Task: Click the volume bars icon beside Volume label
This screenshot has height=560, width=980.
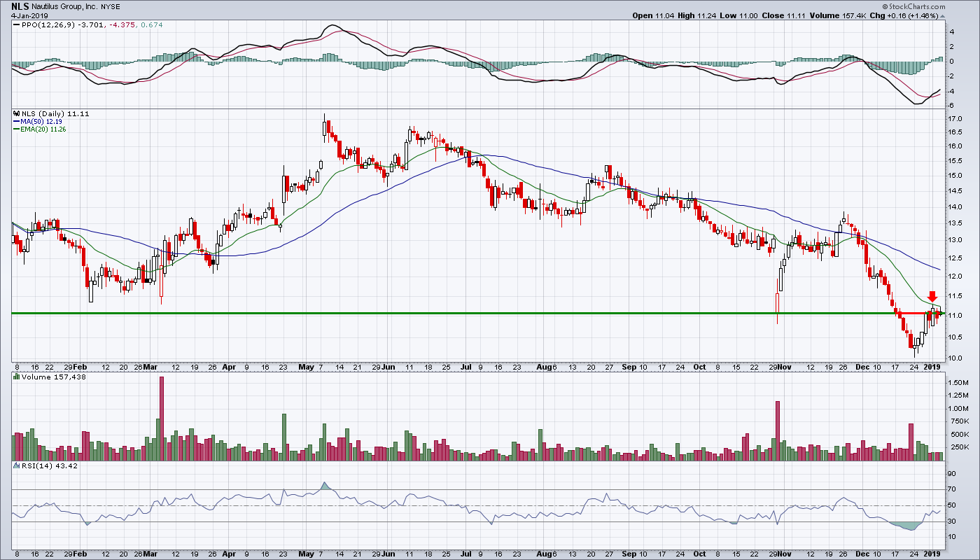Action: pos(16,376)
